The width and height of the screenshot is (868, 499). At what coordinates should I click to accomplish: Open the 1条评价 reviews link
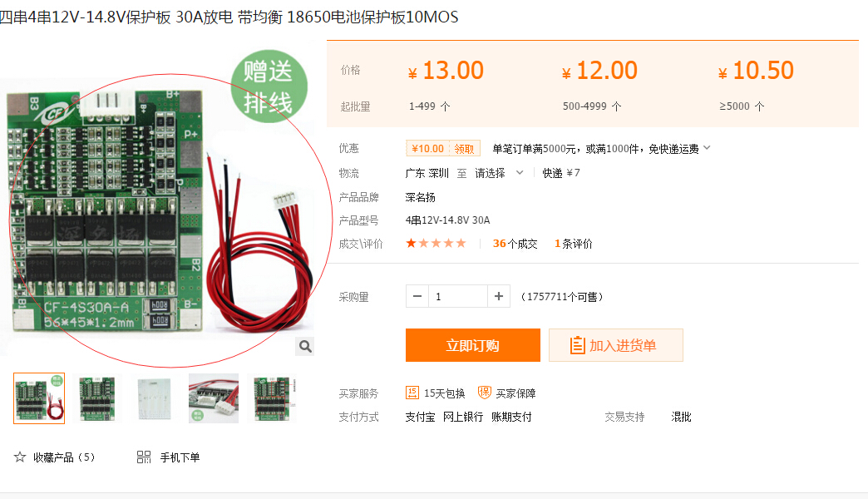[x=573, y=244]
